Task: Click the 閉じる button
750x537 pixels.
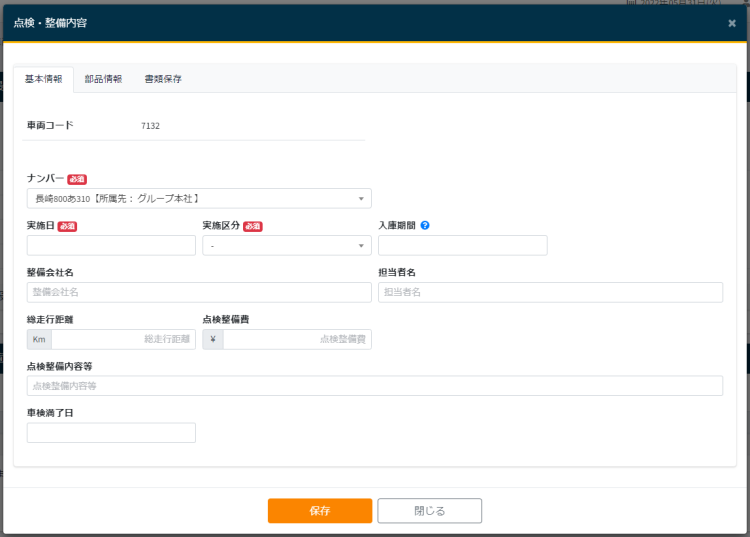Action: click(429, 511)
